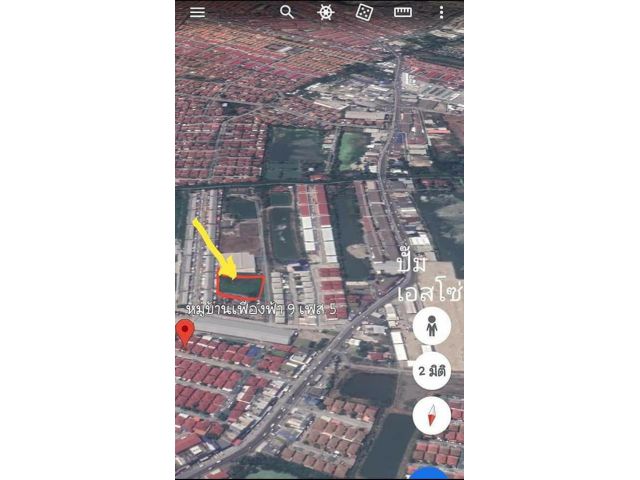This screenshot has width=640, height=480.
Task: Open the hamburger menu
Action: click(197, 12)
